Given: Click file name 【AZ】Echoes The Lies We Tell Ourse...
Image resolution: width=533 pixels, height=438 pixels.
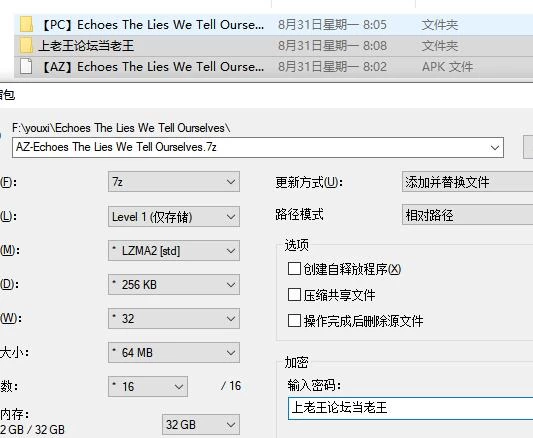Looking at the screenshot, I should click(152, 67).
